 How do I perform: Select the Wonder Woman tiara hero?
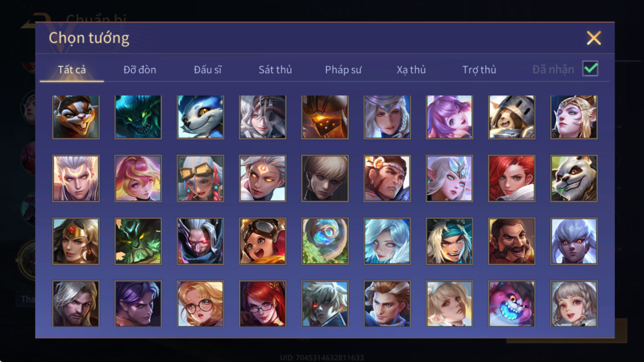tap(76, 241)
